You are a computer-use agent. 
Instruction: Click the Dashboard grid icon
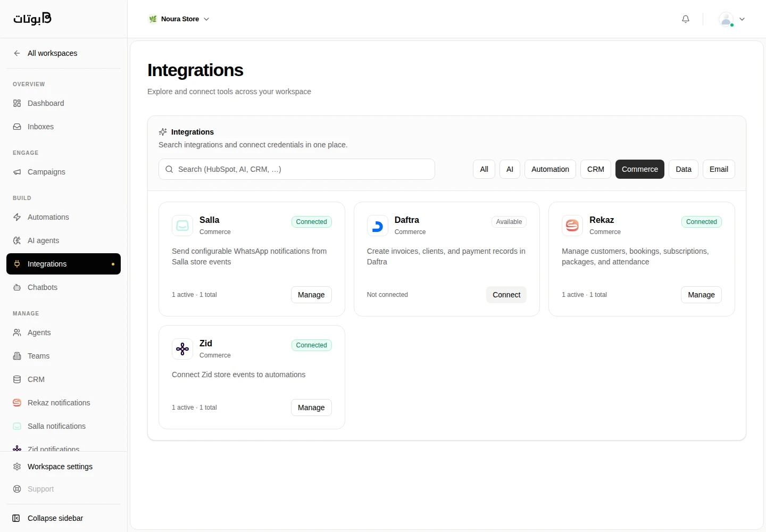pos(17,103)
